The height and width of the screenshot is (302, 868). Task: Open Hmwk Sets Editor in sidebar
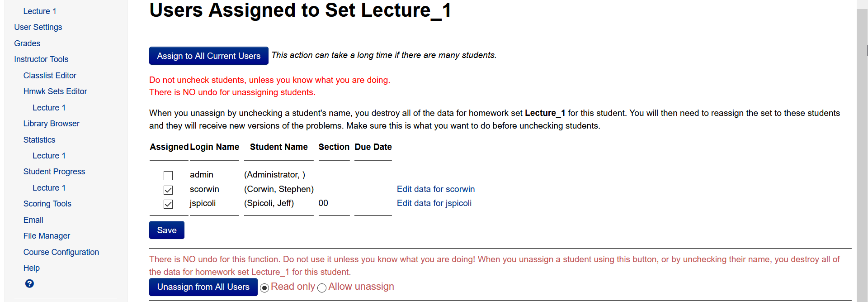pyautogui.click(x=55, y=91)
